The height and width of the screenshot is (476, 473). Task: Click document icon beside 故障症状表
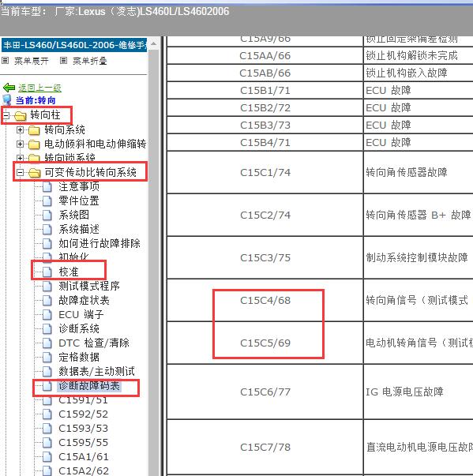pyautogui.click(x=47, y=301)
